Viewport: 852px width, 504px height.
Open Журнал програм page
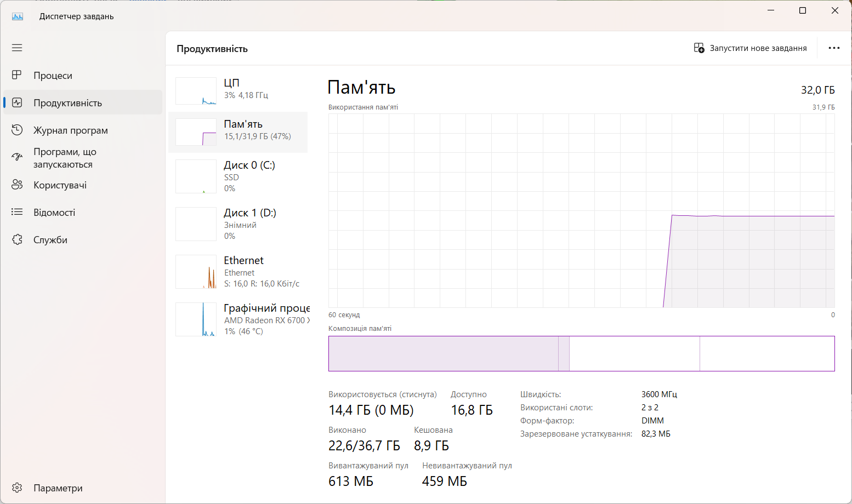coord(83,130)
